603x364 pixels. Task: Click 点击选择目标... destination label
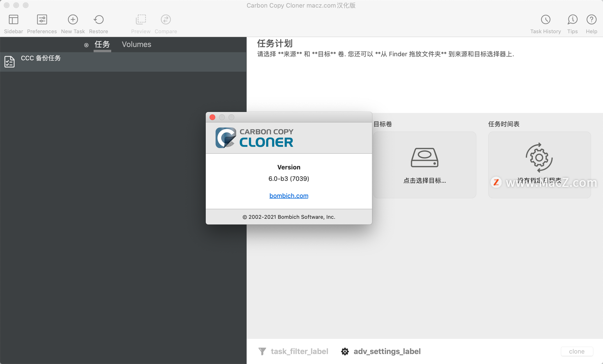pos(425,180)
